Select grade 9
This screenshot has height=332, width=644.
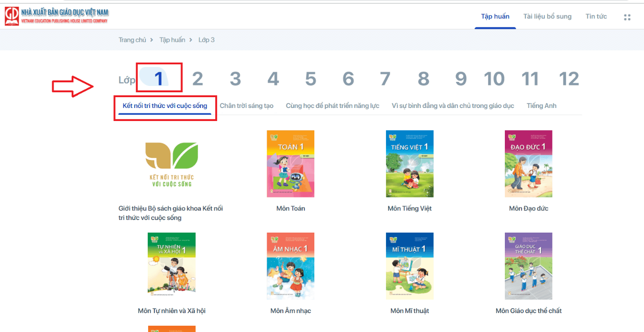click(x=461, y=79)
